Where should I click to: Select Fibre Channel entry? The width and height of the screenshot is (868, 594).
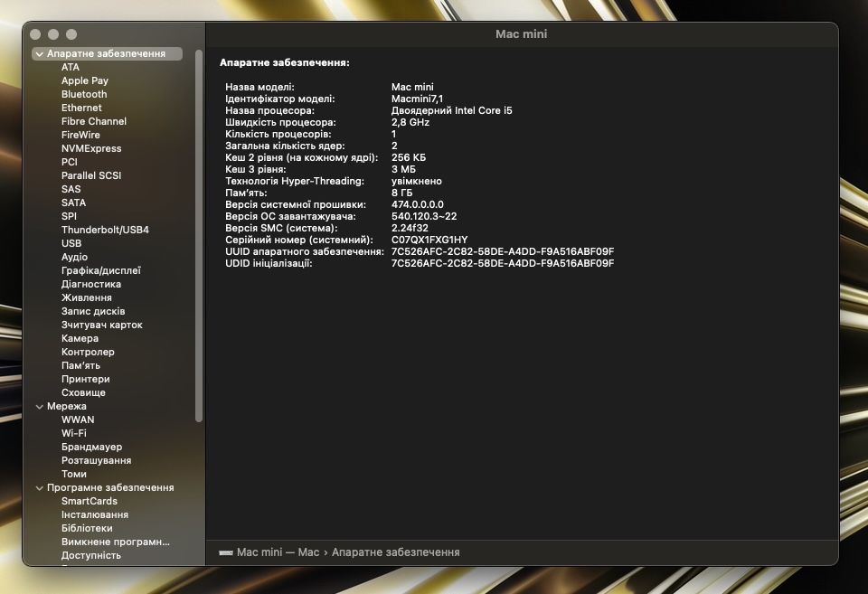[93, 121]
